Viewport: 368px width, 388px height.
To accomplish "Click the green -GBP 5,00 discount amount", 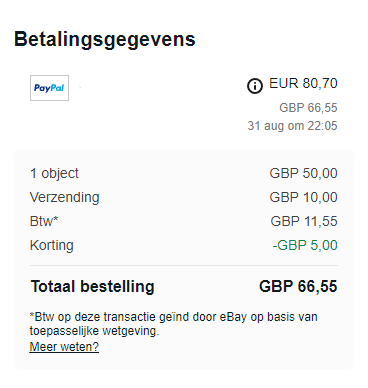I will (305, 245).
